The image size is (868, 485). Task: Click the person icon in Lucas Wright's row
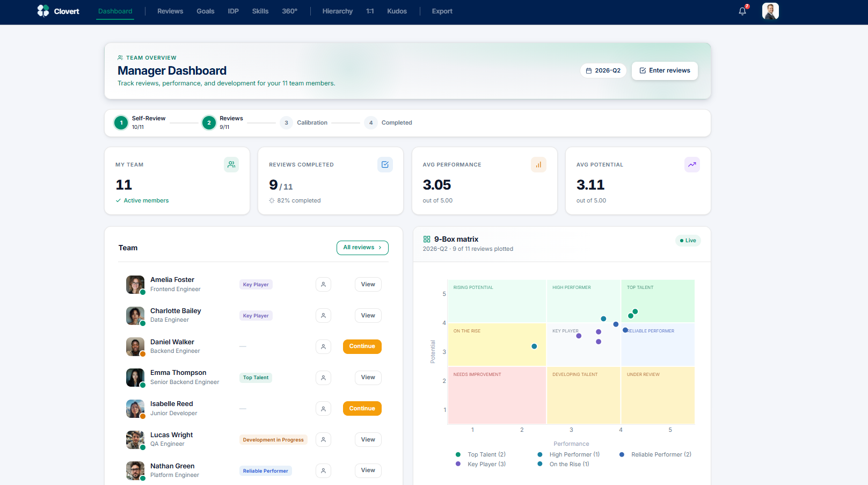[x=323, y=440]
